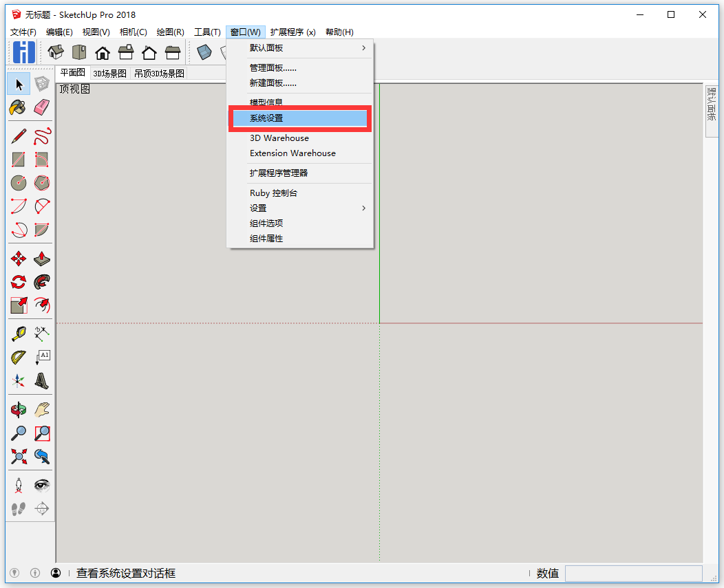Open the 扩展程序管理器 entry
The width and height of the screenshot is (724, 588).
pos(279,173)
